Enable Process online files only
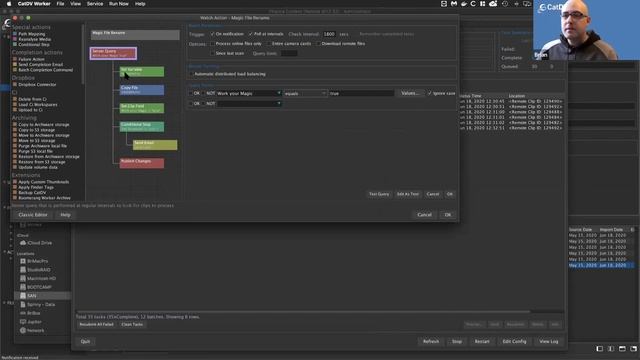 tap(212, 44)
